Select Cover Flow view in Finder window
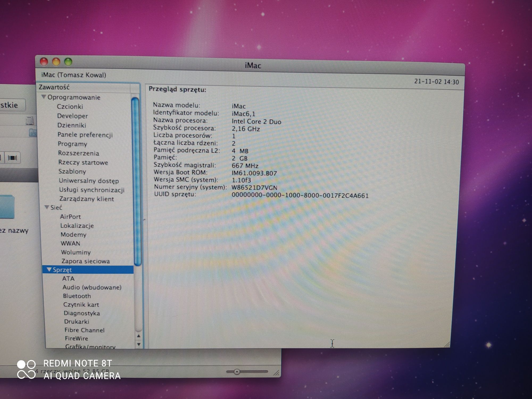Viewport: 532px width, 399px height. (13, 158)
